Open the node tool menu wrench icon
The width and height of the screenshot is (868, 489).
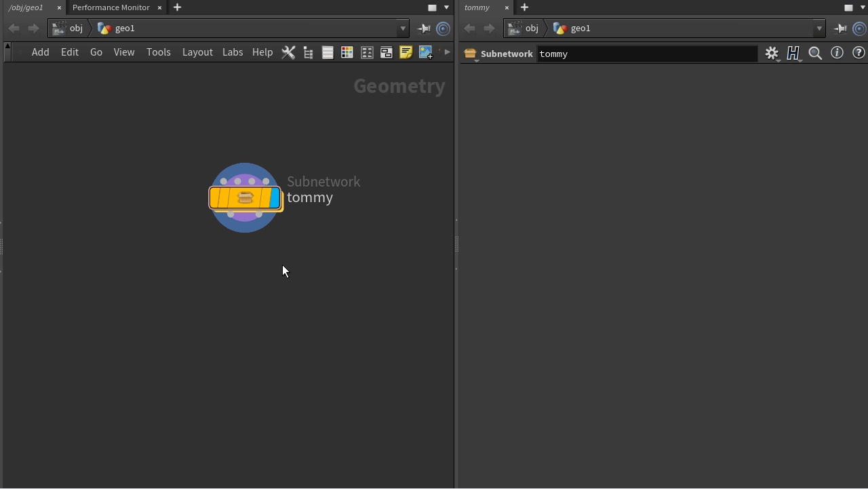(x=288, y=53)
